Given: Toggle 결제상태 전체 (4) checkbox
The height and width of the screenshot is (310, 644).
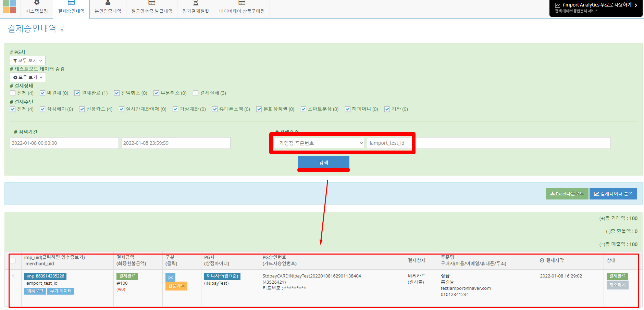Looking at the screenshot, I should [13, 93].
